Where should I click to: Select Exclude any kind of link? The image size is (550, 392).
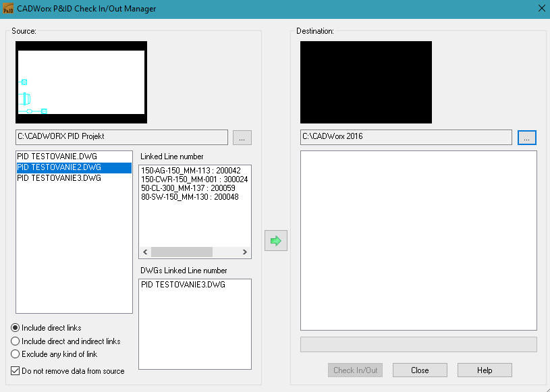pos(16,354)
